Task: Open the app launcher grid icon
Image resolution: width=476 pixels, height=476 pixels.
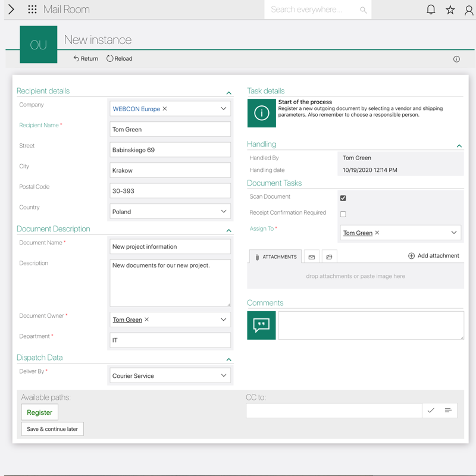Action: [x=32, y=10]
